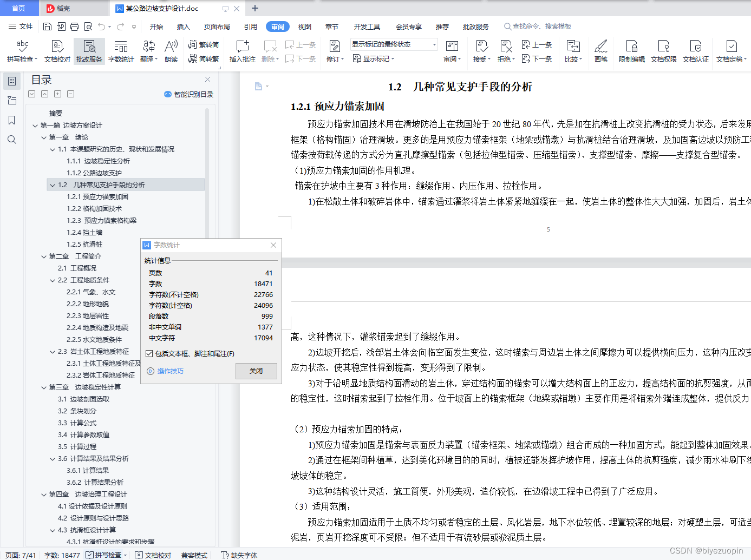Open the Show Markup (显示标记) dropdown
This screenshot has height=560, width=751.
pos(374,58)
